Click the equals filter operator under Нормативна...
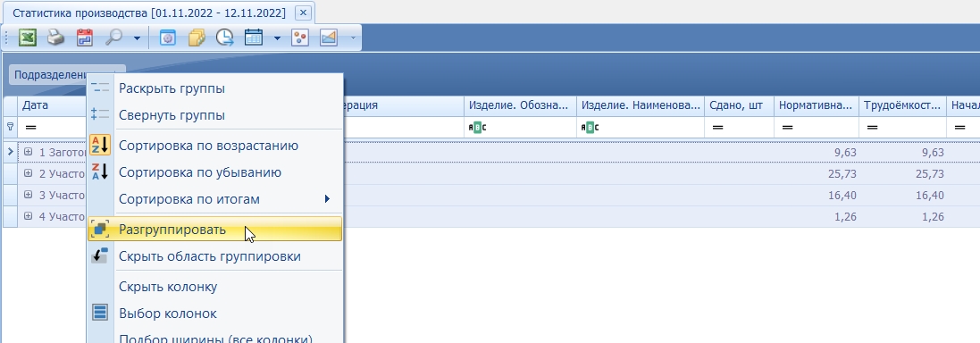 coord(788,128)
